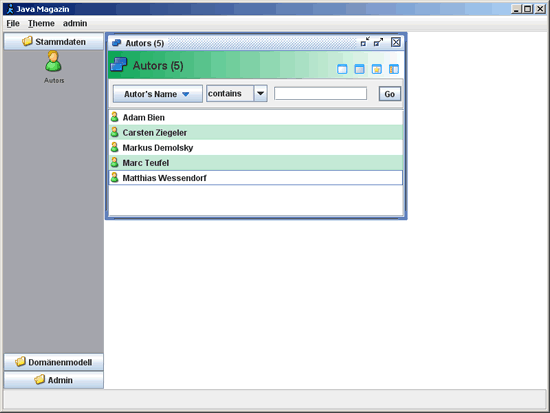The image size is (550, 413).
Task: Click the Go search button
Action: tap(390, 94)
